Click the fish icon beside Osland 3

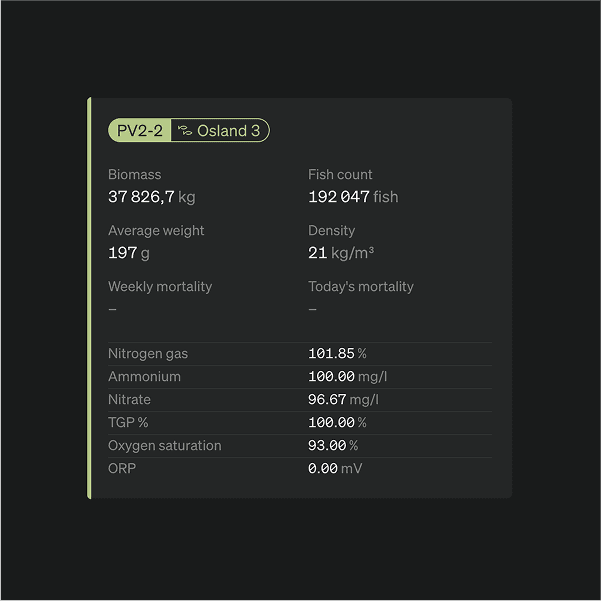pyautogui.click(x=185, y=131)
